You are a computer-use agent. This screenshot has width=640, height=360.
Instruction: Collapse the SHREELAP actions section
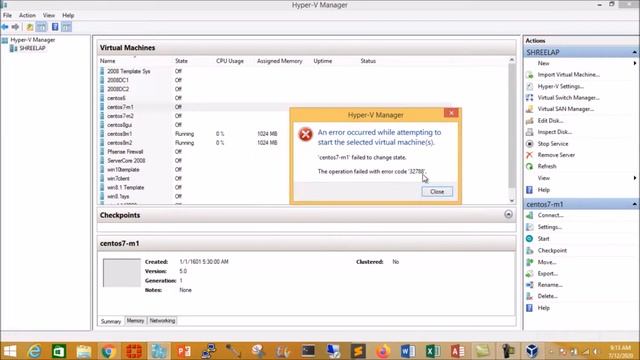[x=634, y=53]
